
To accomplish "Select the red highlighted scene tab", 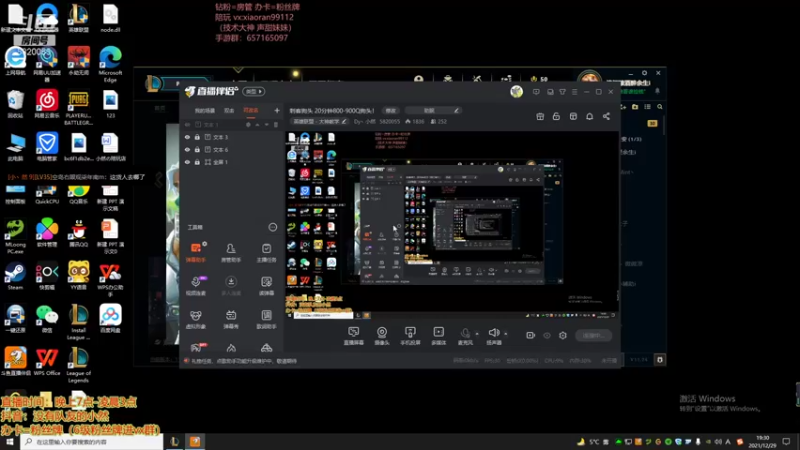I will pyautogui.click(x=251, y=110).
